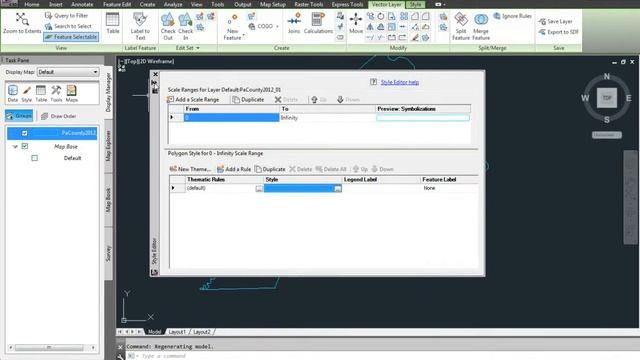This screenshot has width=640, height=360.
Task: Close the Style Editor palette
Action: (x=155, y=74)
